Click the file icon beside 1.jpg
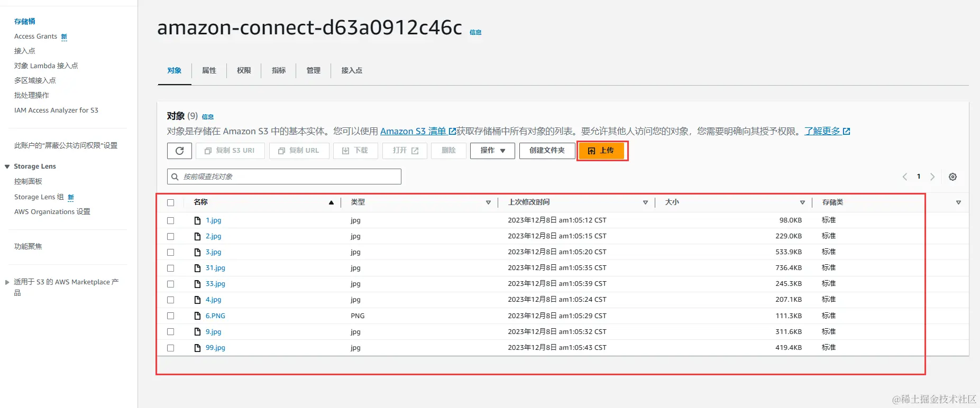This screenshot has width=980, height=408. pos(197,220)
